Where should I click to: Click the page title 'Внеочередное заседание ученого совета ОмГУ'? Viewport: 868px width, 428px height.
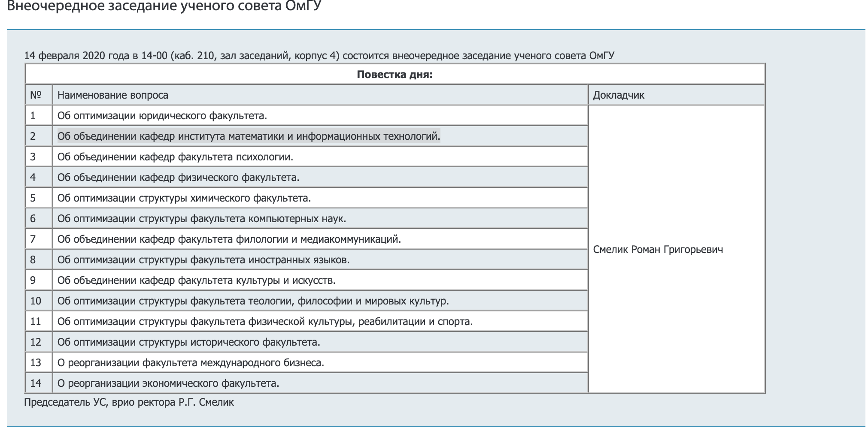(x=164, y=6)
